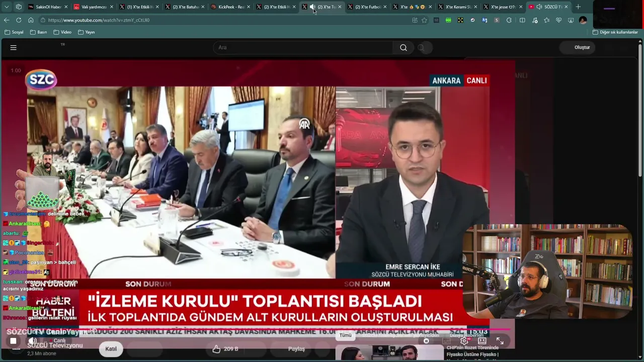The height and width of the screenshot is (362, 644).
Task: Switch to the X'te Futbol tab
Action: pyautogui.click(x=366, y=7)
